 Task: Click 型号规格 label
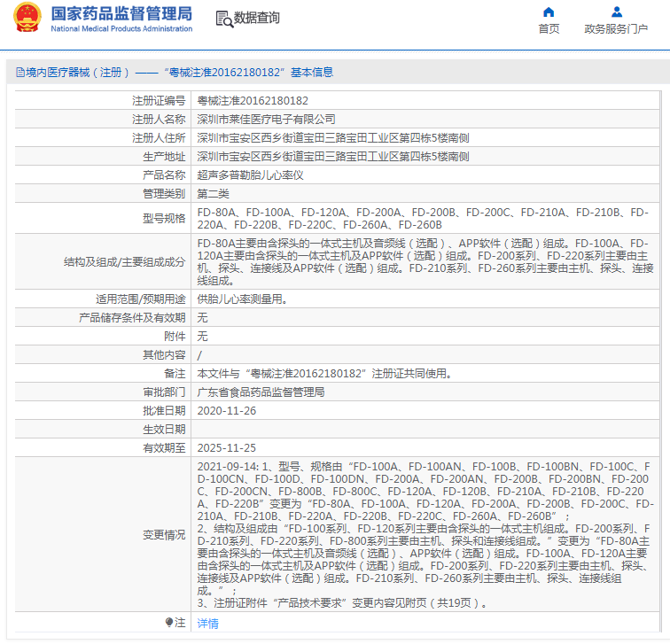coord(164,218)
